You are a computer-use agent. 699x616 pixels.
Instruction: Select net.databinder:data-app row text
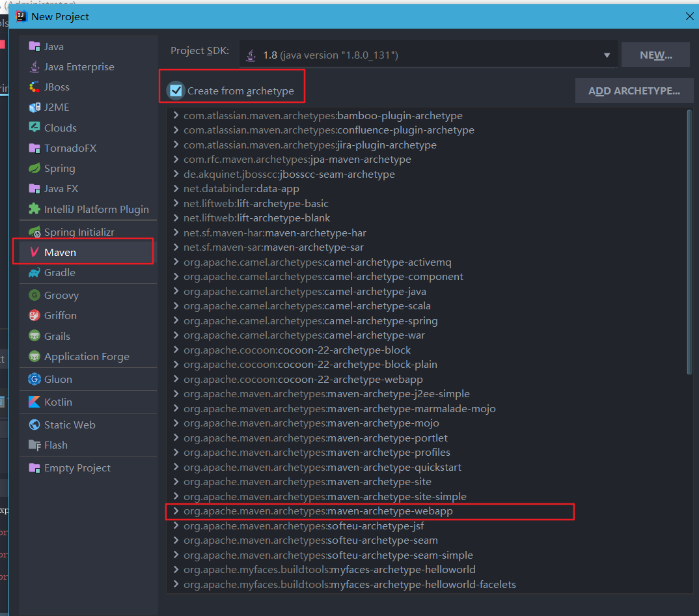pos(241,189)
